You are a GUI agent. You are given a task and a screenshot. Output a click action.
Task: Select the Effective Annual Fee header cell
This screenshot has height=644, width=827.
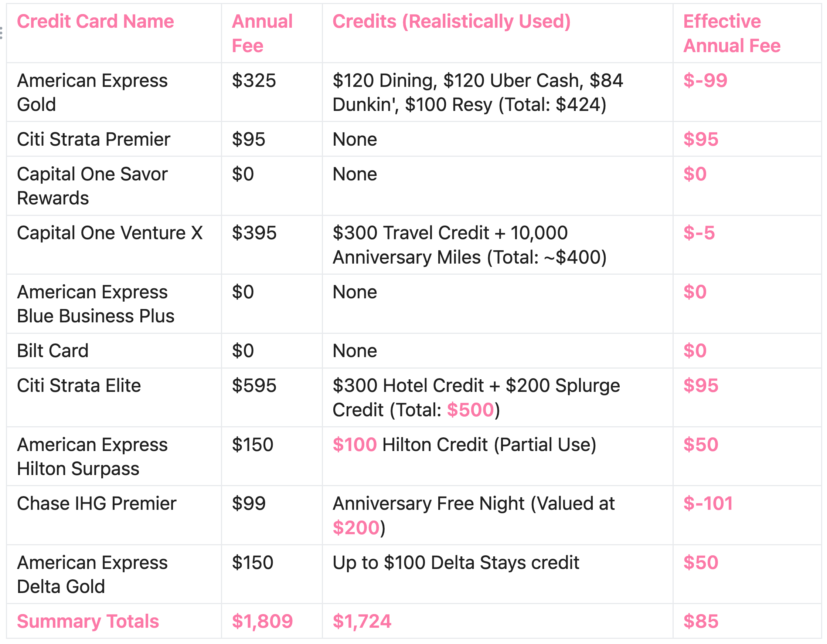pyautogui.click(x=731, y=33)
